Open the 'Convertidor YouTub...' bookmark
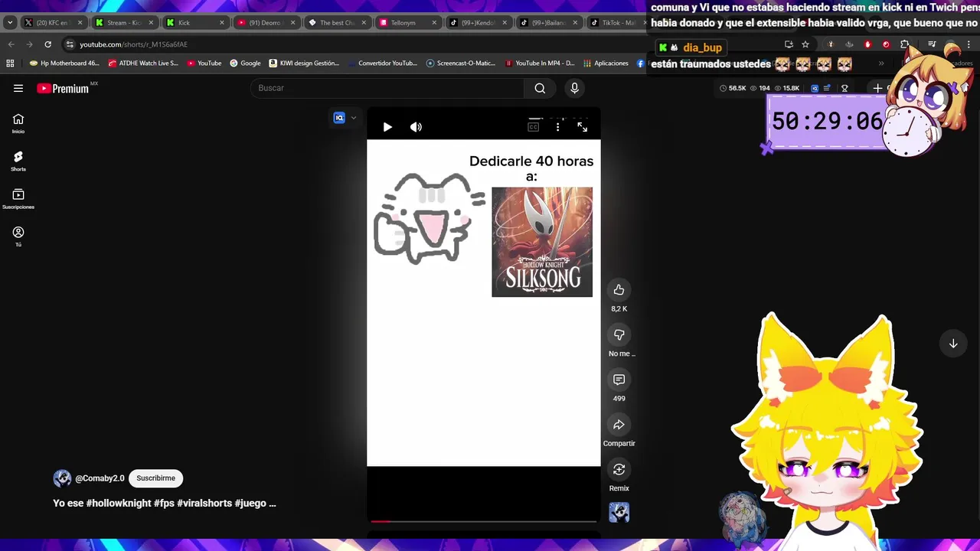 coord(382,64)
